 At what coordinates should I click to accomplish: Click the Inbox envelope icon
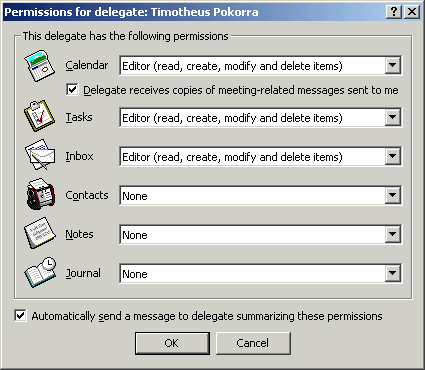[x=40, y=155]
